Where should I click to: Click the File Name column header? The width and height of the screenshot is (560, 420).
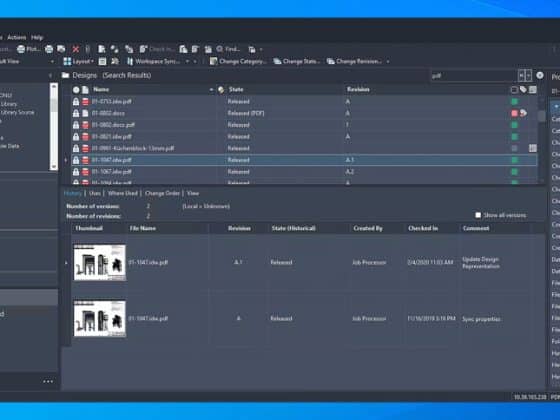(142, 228)
